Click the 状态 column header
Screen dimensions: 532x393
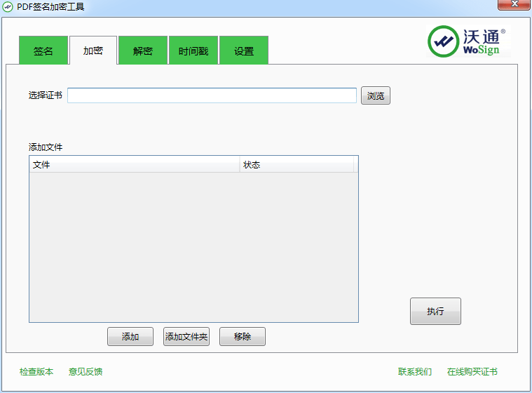pyautogui.click(x=296, y=165)
